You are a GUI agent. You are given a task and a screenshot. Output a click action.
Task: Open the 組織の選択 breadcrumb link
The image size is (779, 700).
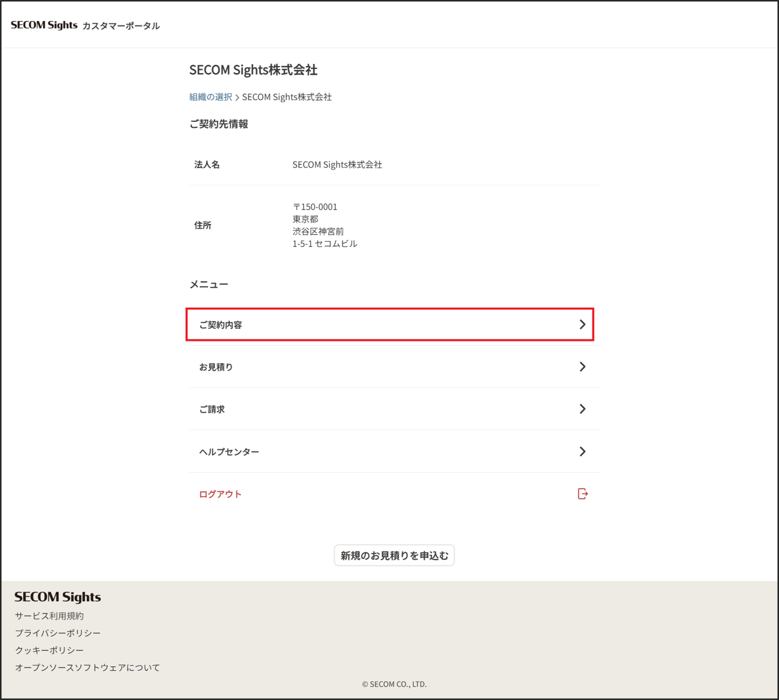point(211,97)
